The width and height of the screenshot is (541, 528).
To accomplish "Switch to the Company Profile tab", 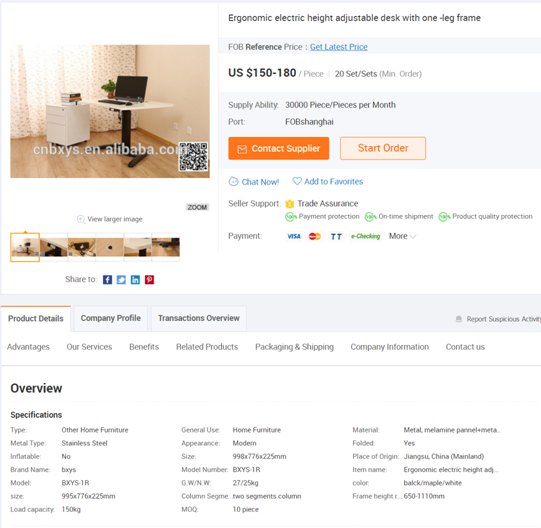I will [111, 318].
